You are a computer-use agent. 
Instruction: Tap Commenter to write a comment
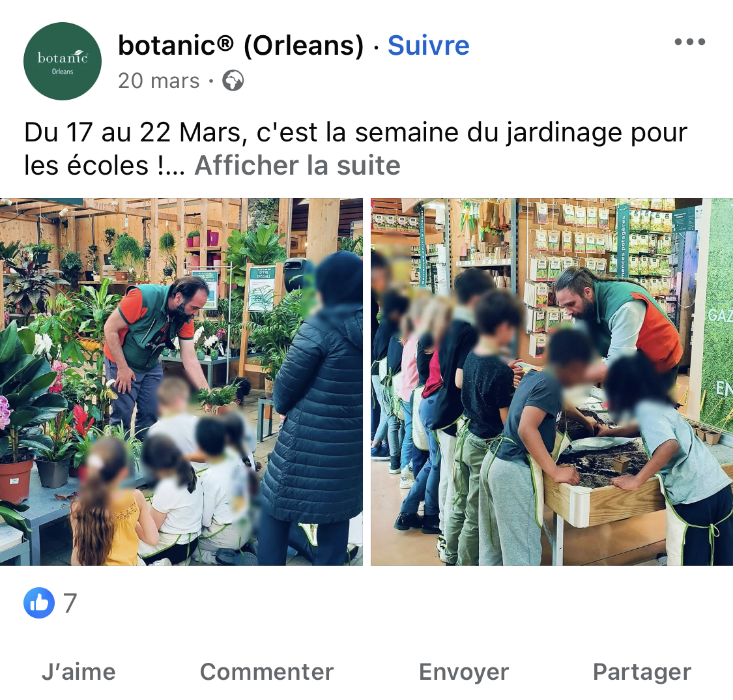click(x=266, y=672)
